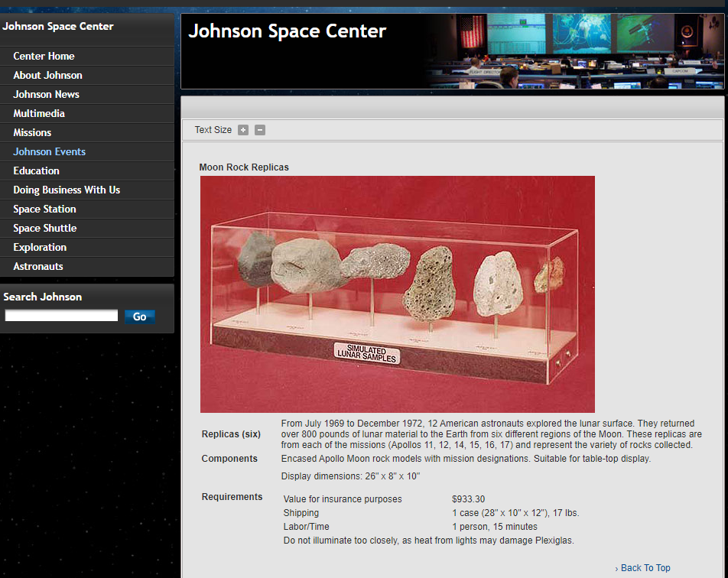728x578 pixels.
Task: Click the Search Johnson input field
Action: pos(61,316)
